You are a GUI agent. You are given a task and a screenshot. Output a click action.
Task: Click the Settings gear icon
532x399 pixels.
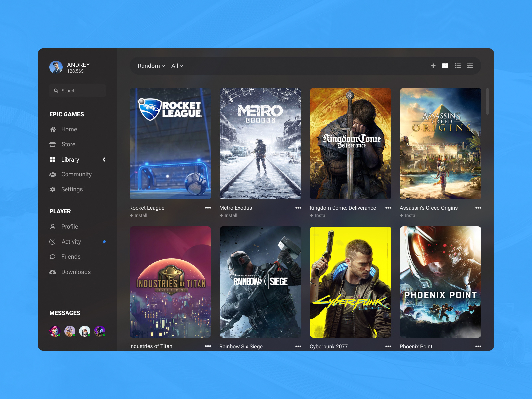tap(53, 189)
